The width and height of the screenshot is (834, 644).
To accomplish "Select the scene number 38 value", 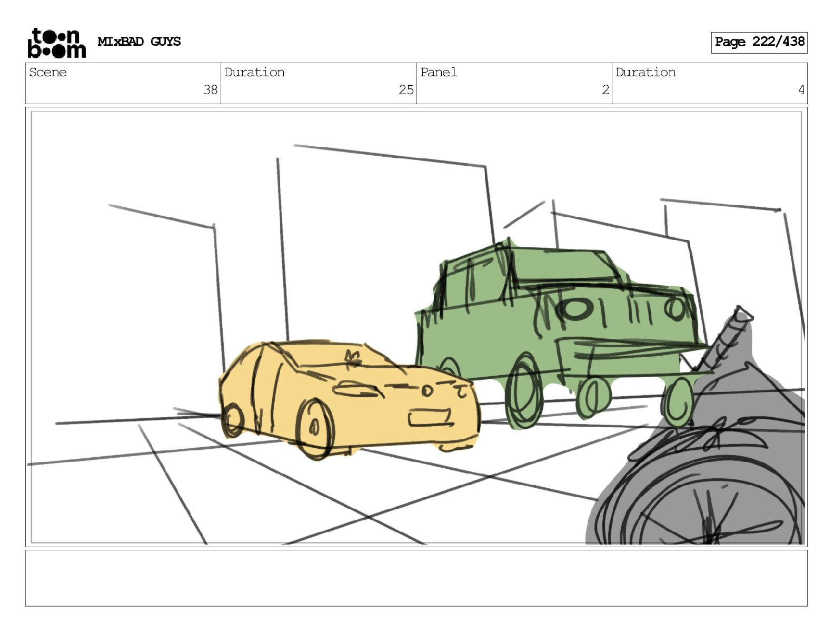I will (211, 90).
